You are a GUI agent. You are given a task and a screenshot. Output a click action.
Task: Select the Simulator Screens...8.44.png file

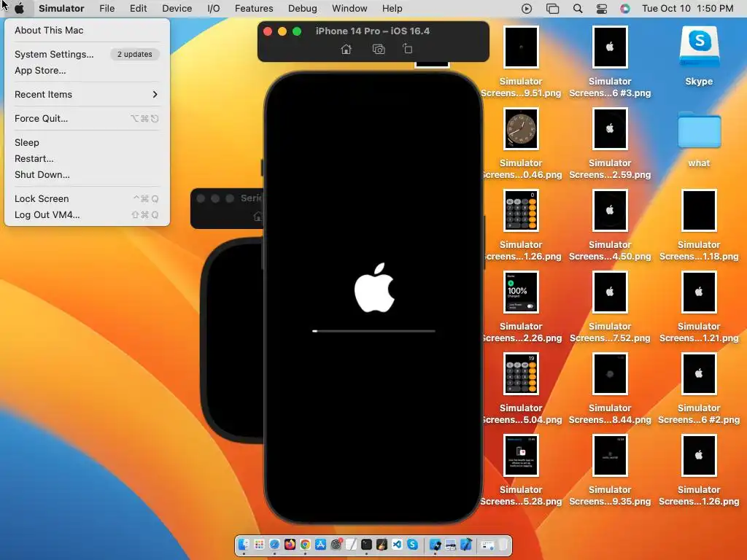click(x=610, y=388)
